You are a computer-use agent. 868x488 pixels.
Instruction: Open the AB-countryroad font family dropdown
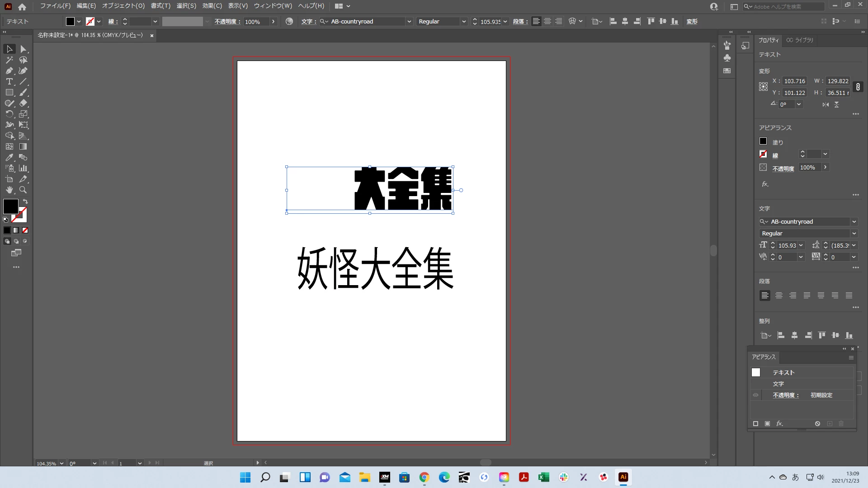click(x=854, y=222)
